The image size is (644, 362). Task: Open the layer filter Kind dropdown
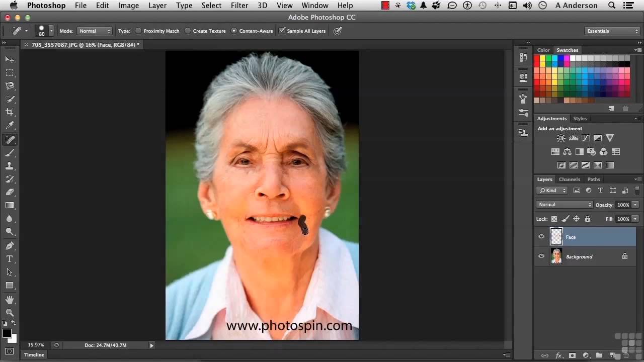point(552,191)
